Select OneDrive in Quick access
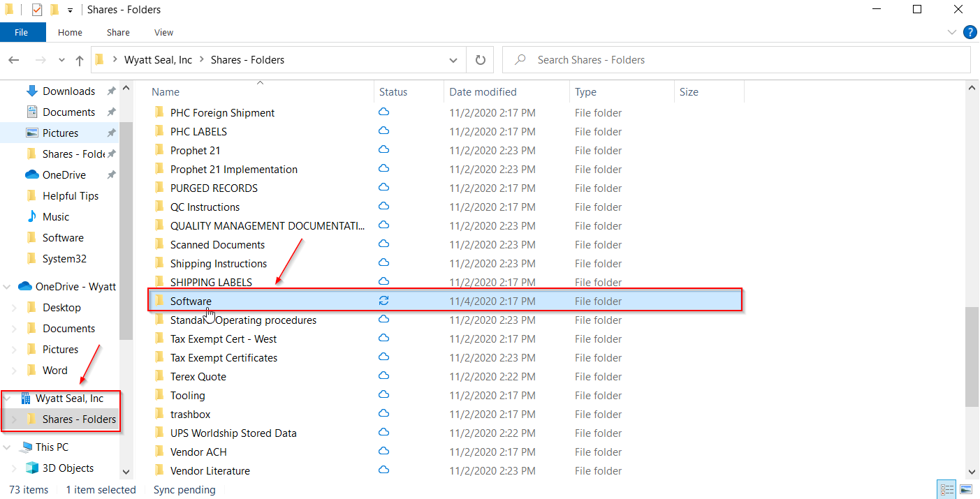The height and width of the screenshot is (499, 980). (x=64, y=175)
